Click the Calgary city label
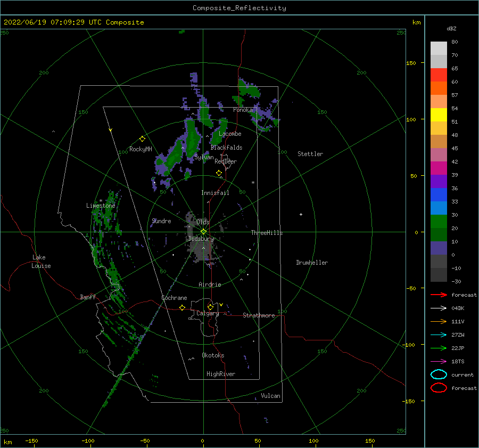This screenshot has width=479, height=448. tap(208, 313)
